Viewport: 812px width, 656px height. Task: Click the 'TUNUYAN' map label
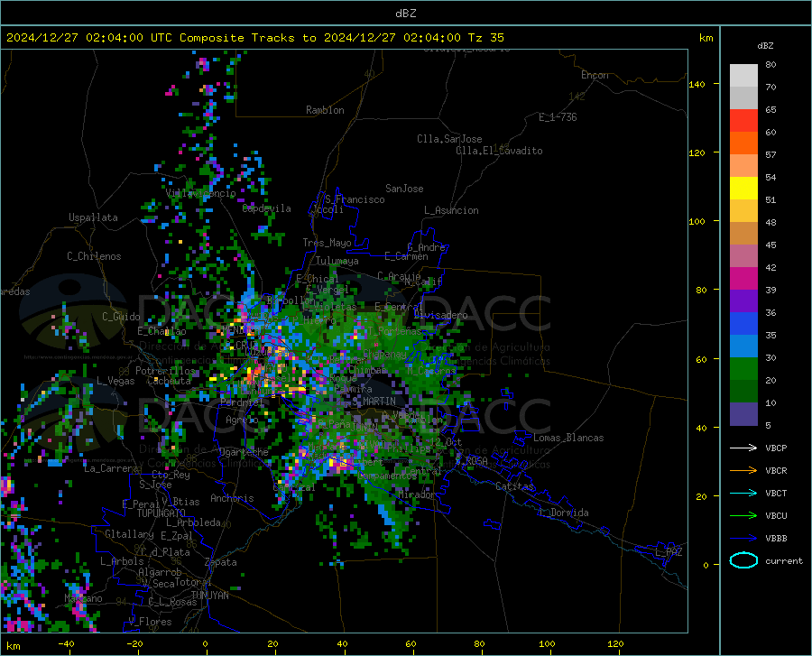[x=209, y=596]
